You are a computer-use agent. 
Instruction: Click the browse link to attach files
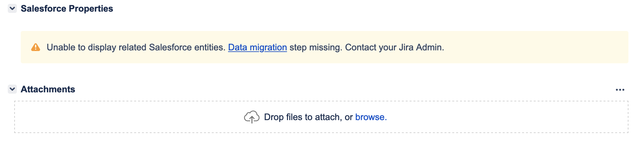pyautogui.click(x=371, y=117)
